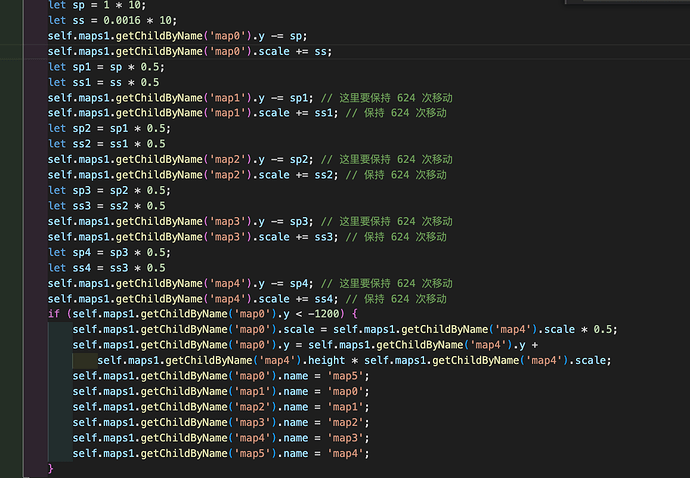Image resolution: width=690 pixels, height=478 pixels.
Task: Click the 'let ss = 0.0016 * 10' line start
Action: tap(54, 20)
